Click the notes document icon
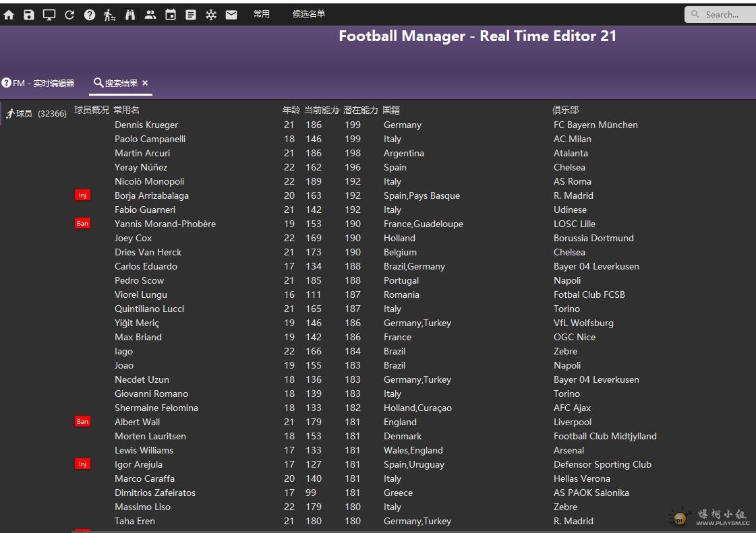This screenshot has width=756, height=533. [191, 15]
